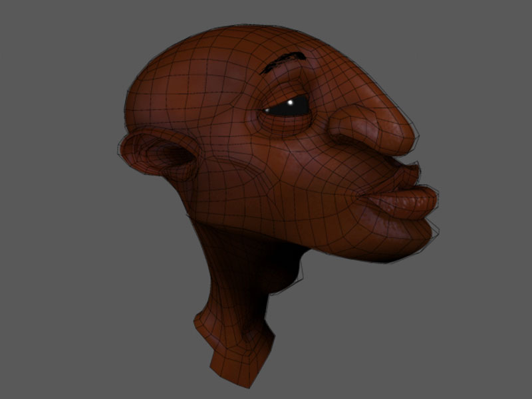The width and height of the screenshot is (532, 399).
Task: Select the inner ear cavity
Action: (174, 157)
